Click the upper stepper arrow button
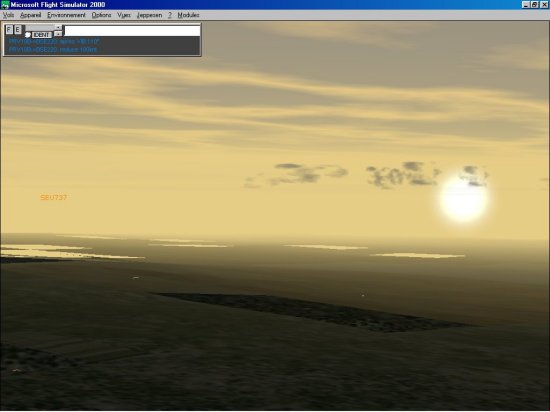 tap(58, 27)
